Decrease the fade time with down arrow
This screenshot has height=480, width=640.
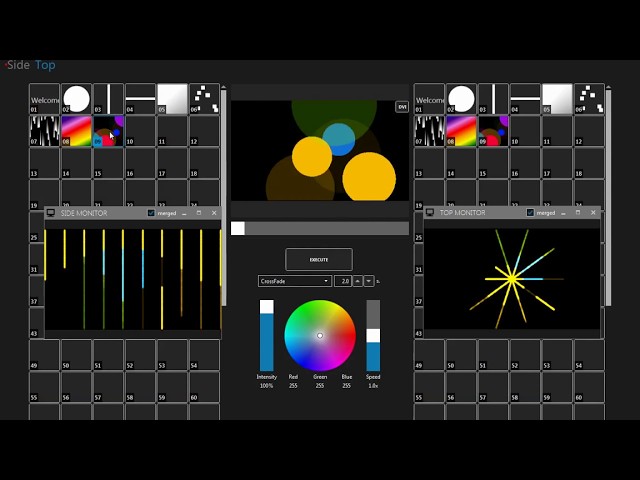[x=369, y=281]
